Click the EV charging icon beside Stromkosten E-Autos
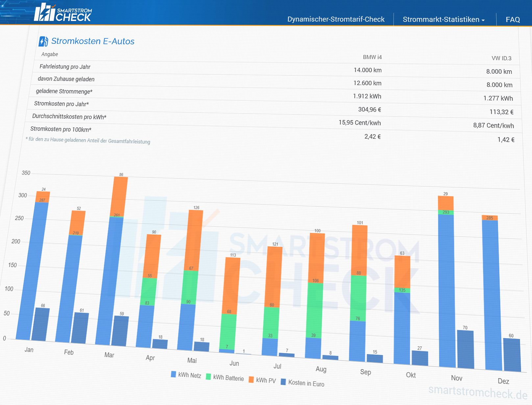532x405 pixels. (x=43, y=41)
